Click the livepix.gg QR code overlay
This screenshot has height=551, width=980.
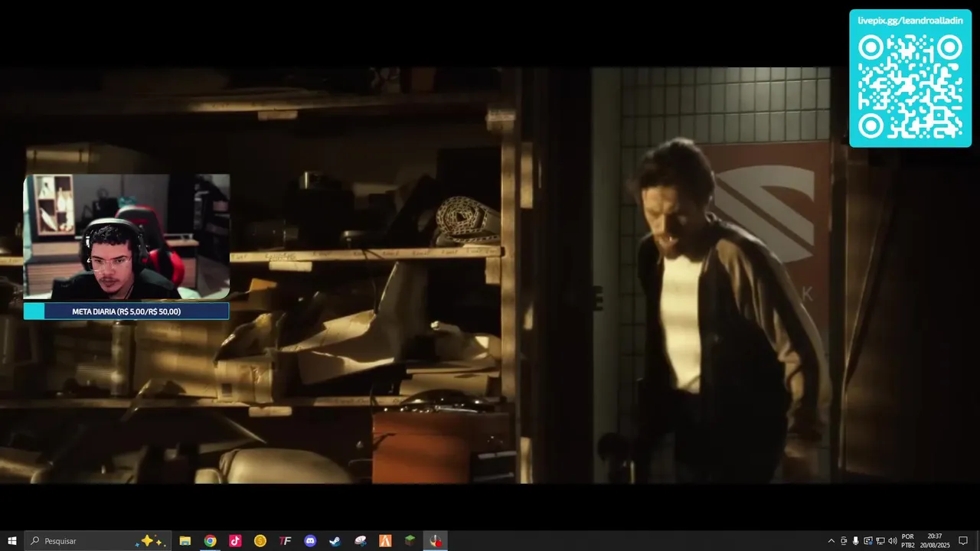click(x=910, y=86)
